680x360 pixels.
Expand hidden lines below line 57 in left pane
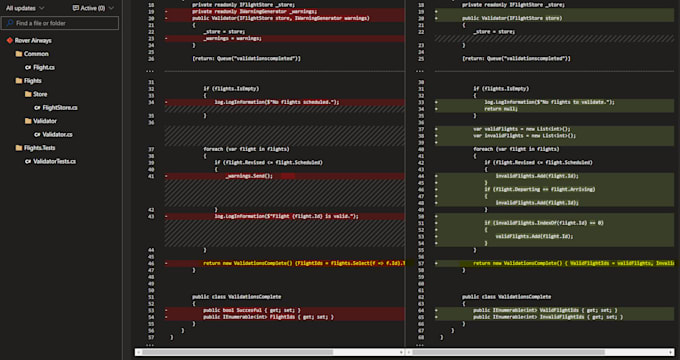coord(150,345)
